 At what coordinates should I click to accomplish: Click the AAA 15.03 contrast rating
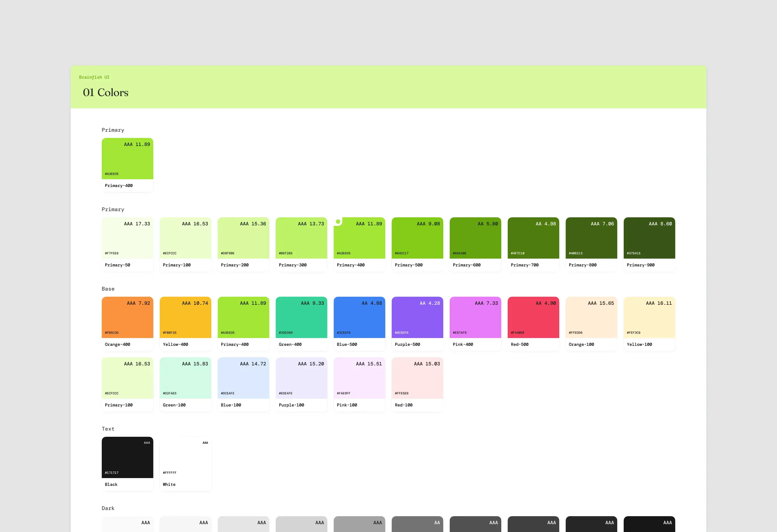click(427, 364)
